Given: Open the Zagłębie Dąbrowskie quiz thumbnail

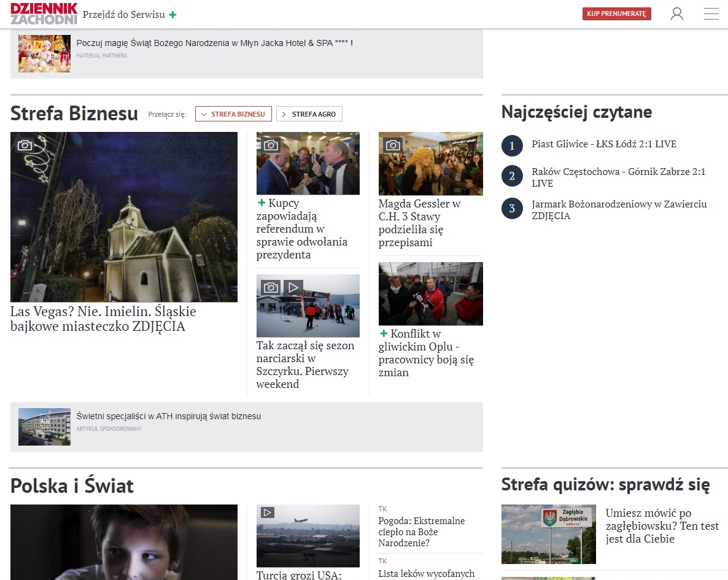Looking at the screenshot, I should pyautogui.click(x=548, y=534).
